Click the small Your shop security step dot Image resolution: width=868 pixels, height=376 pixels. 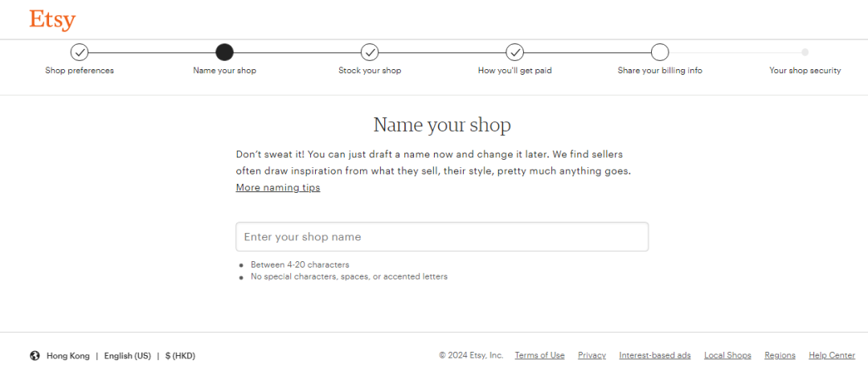point(805,52)
